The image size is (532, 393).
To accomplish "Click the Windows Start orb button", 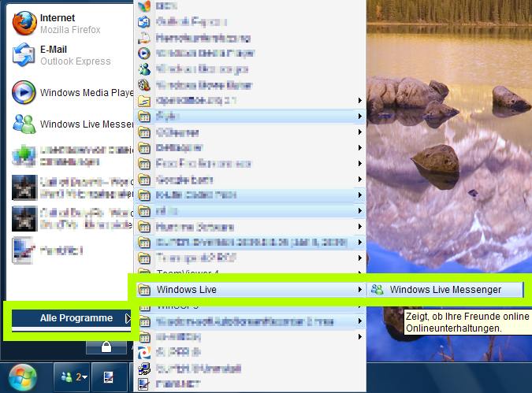I will coord(24,376).
